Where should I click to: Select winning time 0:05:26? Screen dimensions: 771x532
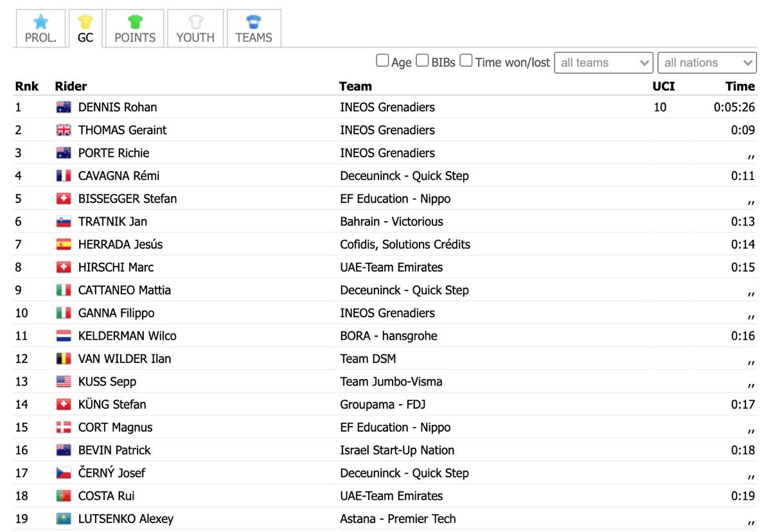pos(734,107)
